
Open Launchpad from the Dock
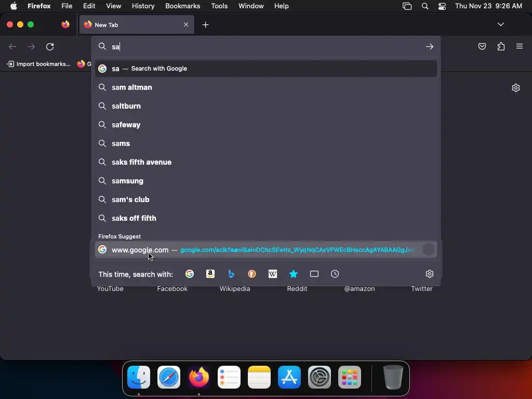350,377
